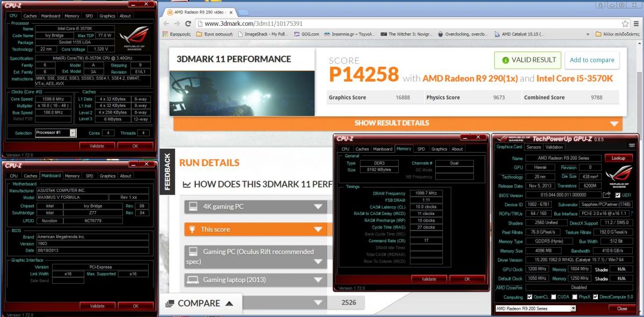Click the AMD Radeon R9 290(1x) link
The width and height of the screenshot is (644, 317).
click(x=470, y=78)
